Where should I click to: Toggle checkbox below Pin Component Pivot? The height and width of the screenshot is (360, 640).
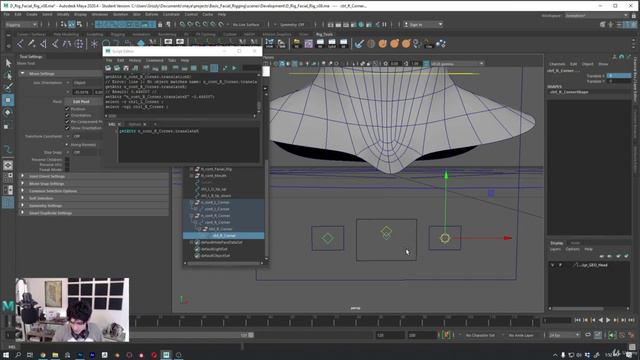pos(67,128)
